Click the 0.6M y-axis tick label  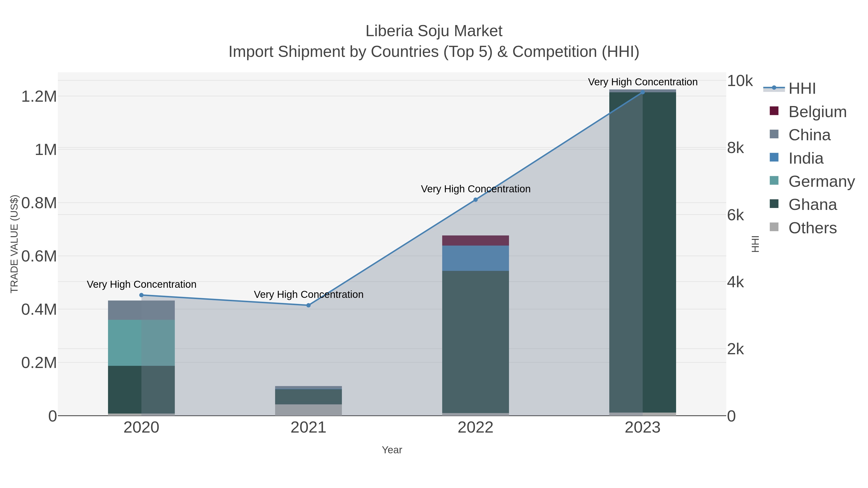click(x=39, y=256)
